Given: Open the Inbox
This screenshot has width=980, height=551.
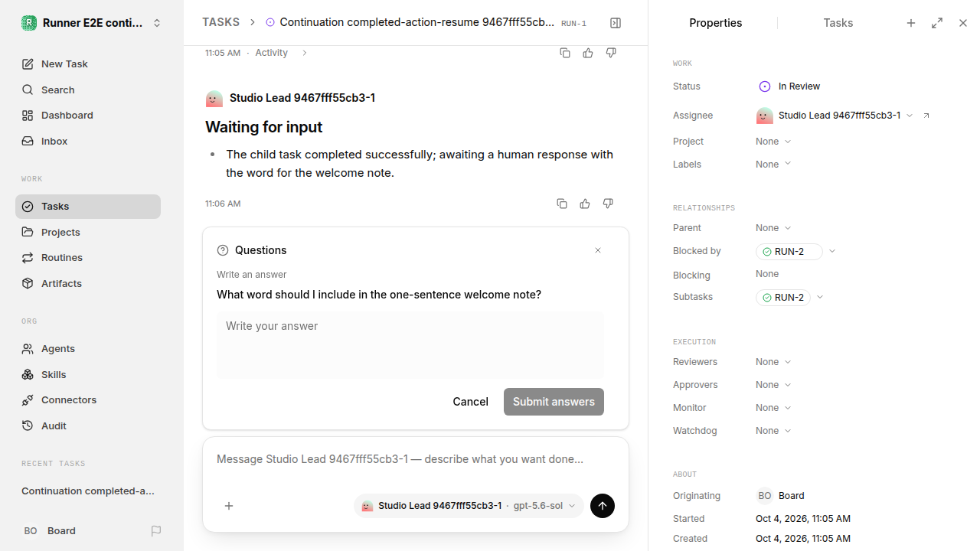Looking at the screenshot, I should click(x=88, y=141).
